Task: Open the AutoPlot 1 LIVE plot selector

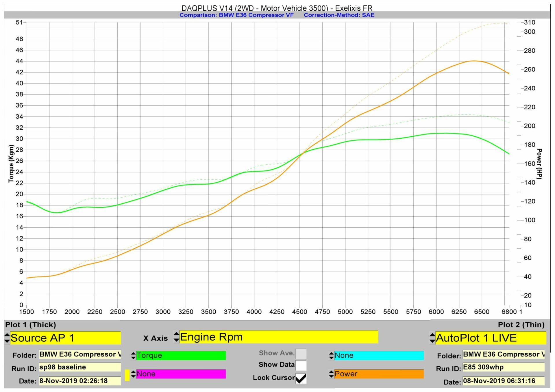Action: coord(491,338)
